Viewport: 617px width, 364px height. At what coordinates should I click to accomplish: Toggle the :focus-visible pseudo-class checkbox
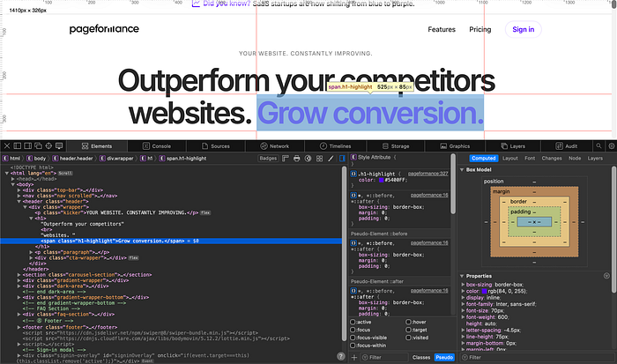coord(353,338)
